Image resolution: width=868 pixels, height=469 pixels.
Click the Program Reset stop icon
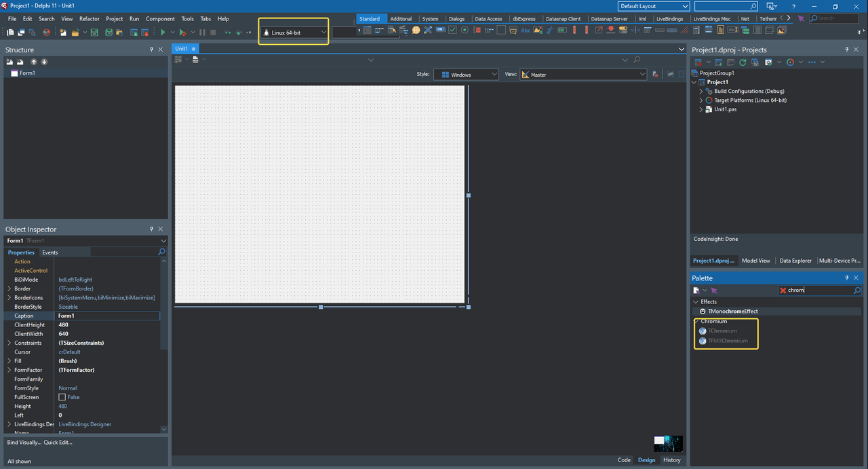point(213,32)
